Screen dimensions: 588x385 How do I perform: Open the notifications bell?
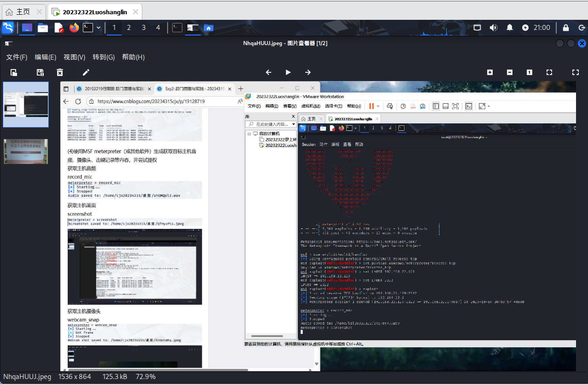[510, 28]
